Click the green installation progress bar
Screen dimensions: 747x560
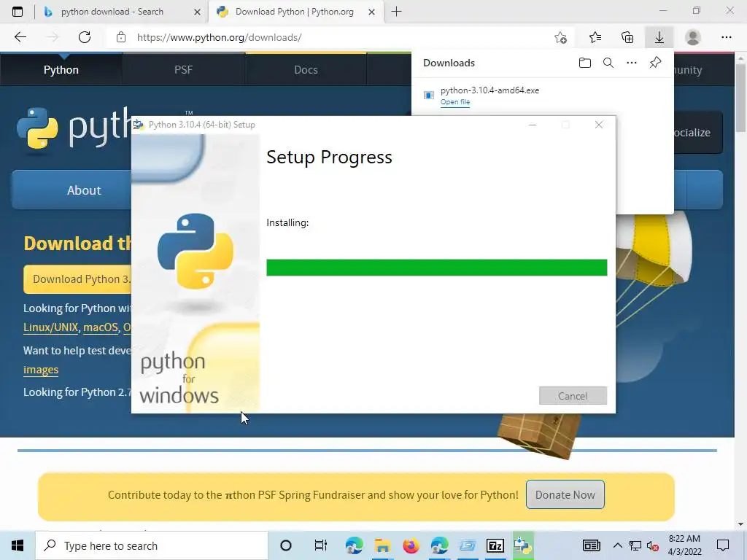pos(436,268)
